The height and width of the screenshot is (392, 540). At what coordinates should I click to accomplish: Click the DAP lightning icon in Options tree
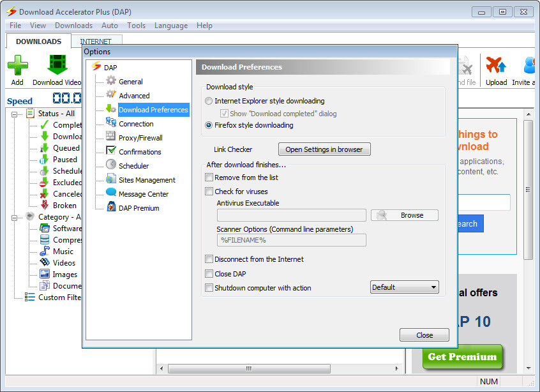pyautogui.click(x=96, y=66)
